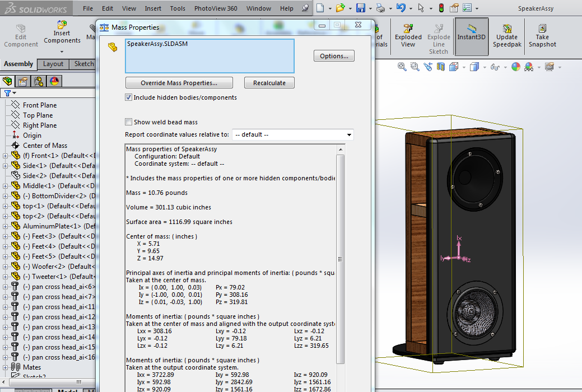Toggle the Instant3D tool
The height and width of the screenshot is (392, 582).
click(x=471, y=36)
